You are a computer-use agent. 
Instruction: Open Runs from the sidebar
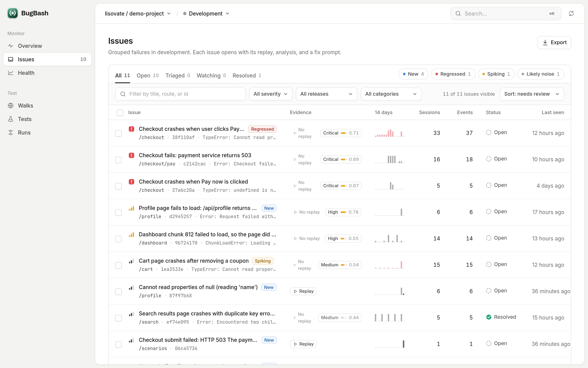click(x=47, y=132)
